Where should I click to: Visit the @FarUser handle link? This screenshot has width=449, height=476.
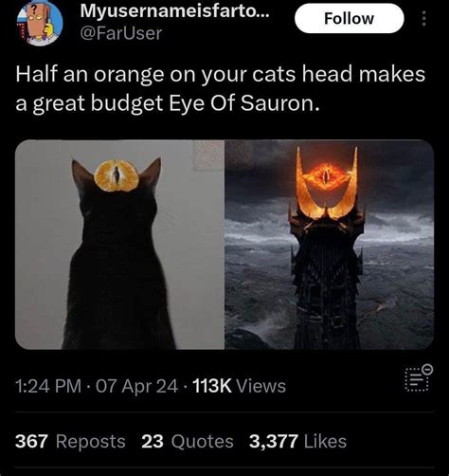(121, 33)
